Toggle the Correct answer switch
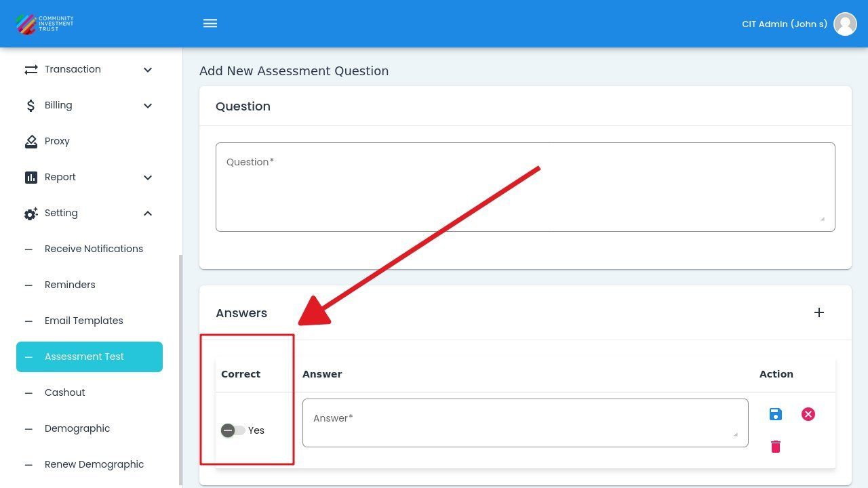This screenshot has width=868, height=488. [x=233, y=430]
